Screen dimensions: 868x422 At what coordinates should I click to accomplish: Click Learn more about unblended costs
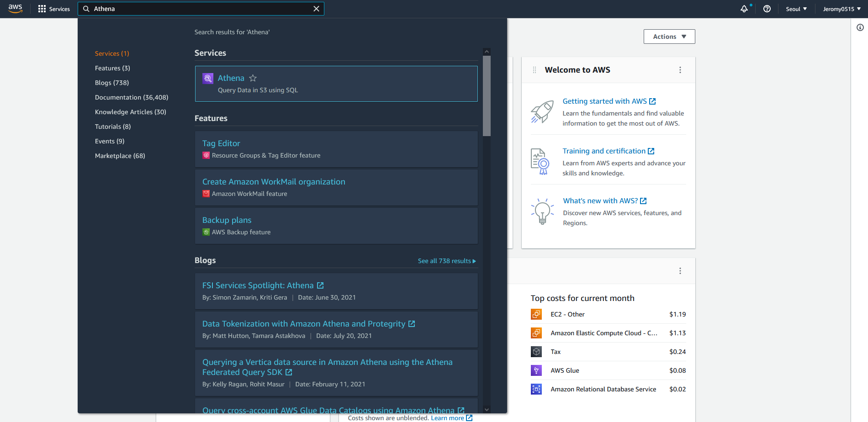pyautogui.click(x=451, y=418)
